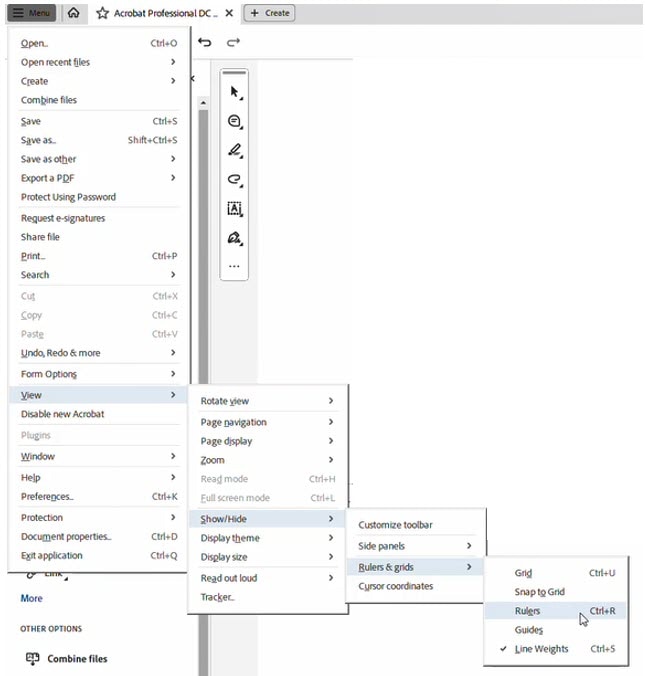Viewport: 646px width, 676px height.
Task: Toggle Cursor coordinates display
Action: click(x=415, y=586)
